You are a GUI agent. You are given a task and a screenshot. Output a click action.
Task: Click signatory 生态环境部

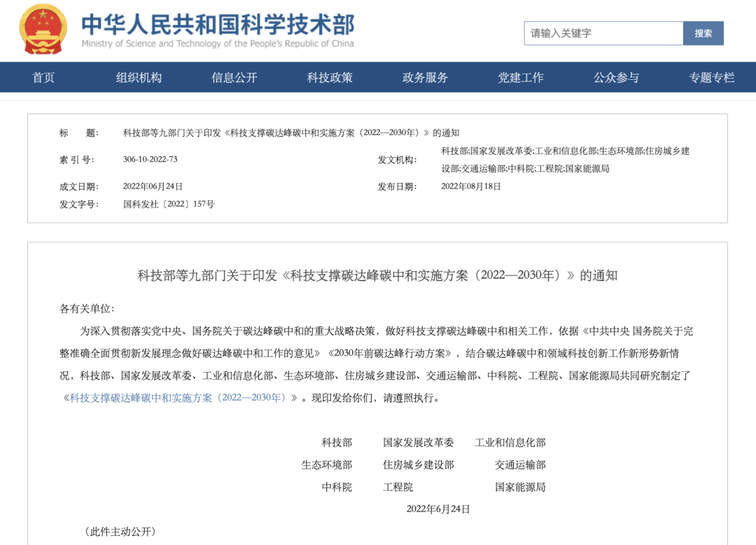point(327,465)
